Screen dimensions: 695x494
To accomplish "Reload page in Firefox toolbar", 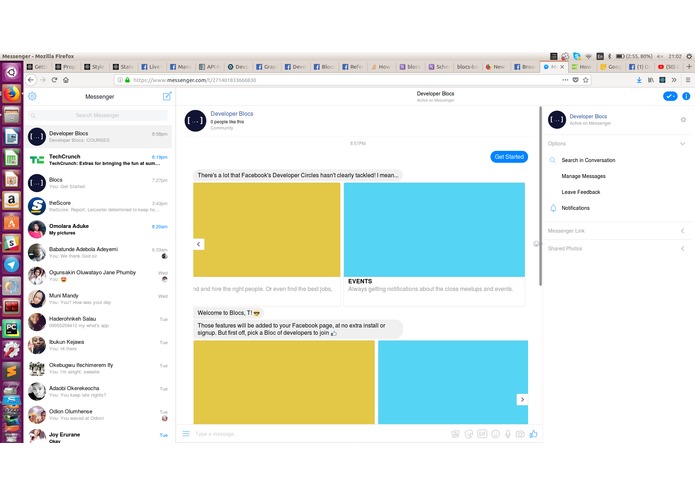I will coord(54,80).
